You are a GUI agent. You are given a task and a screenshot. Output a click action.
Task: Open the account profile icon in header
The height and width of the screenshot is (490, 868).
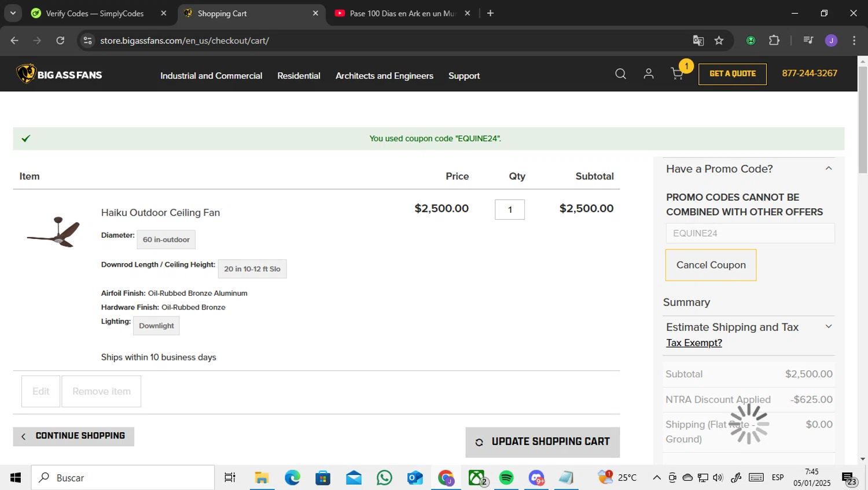point(649,73)
